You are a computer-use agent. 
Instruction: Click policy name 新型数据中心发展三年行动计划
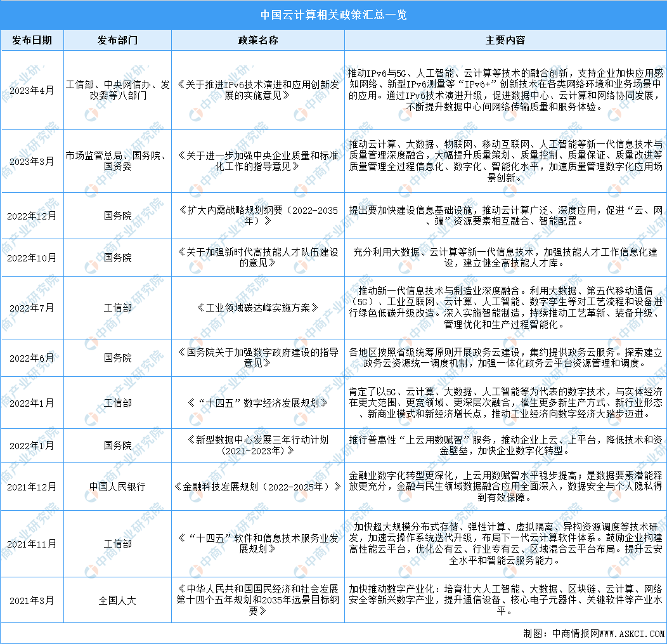pyautogui.click(x=258, y=445)
